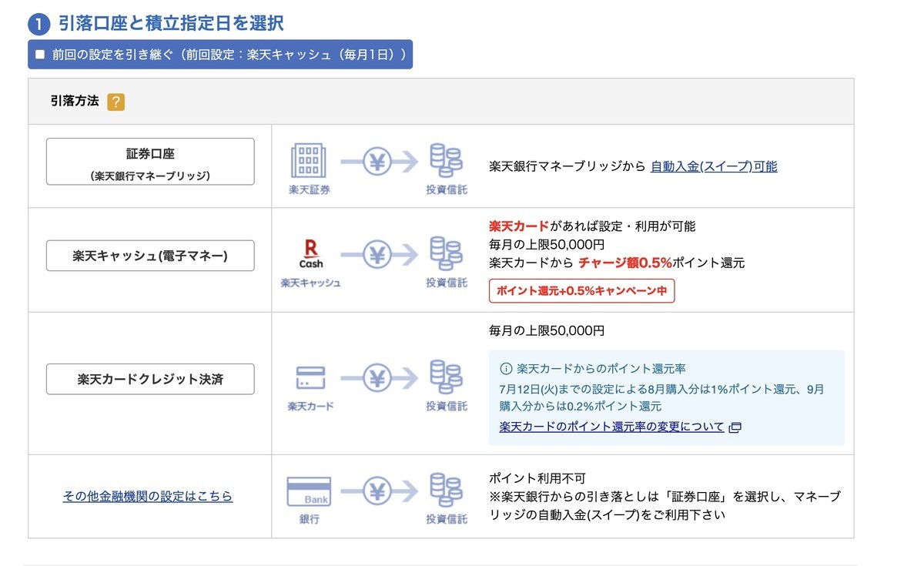The width and height of the screenshot is (924, 566).
Task: Click the 投資信託 coin icon in 証券口座 row
Action: coord(446,161)
